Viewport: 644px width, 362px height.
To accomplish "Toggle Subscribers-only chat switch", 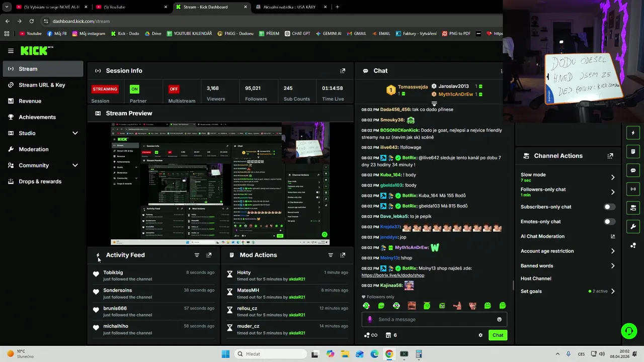I will pos(609,207).
